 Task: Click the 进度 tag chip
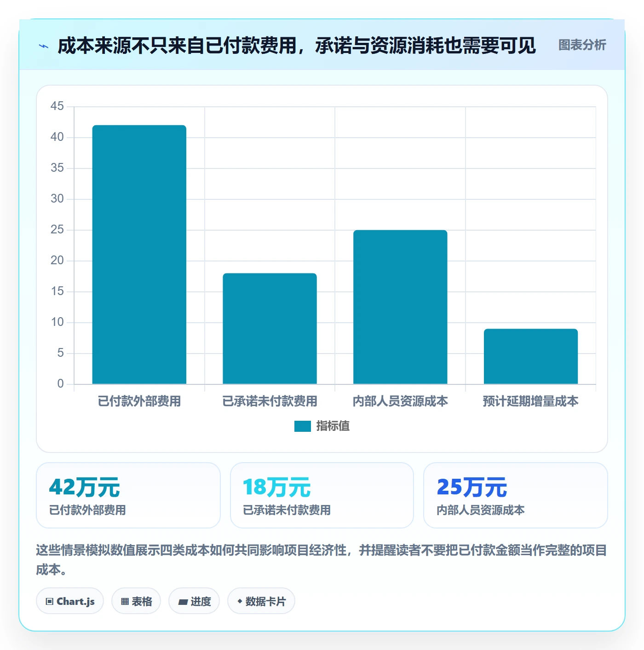click(194, 601)
